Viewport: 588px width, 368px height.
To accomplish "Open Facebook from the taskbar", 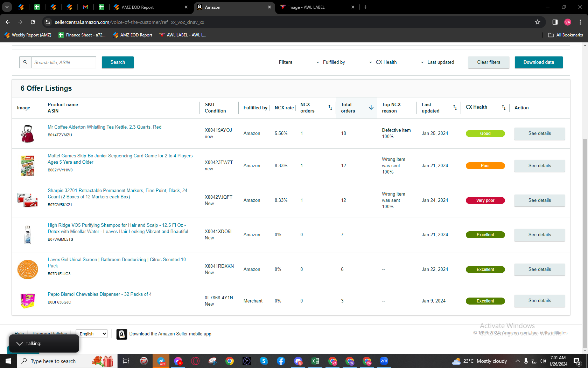I will pos(281,361).
